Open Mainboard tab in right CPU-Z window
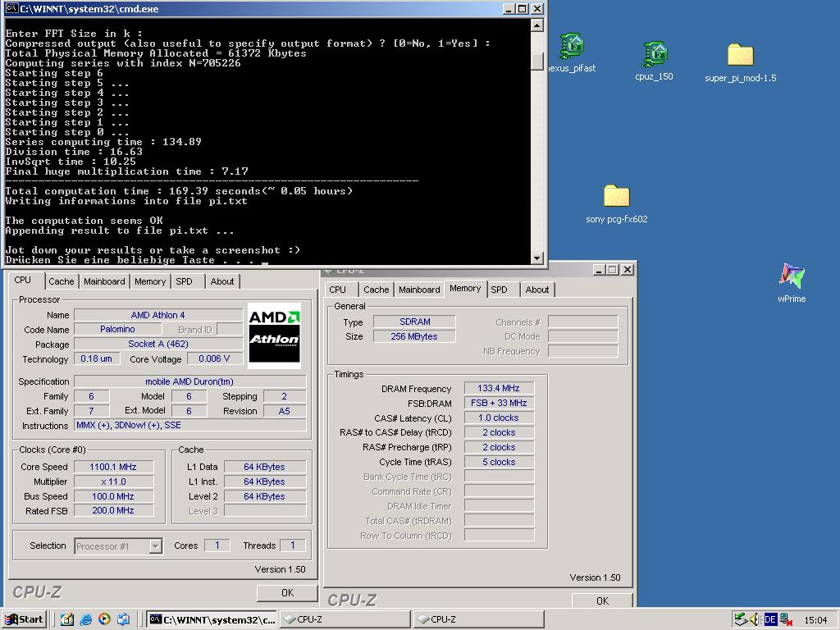The image size is (840, 630). tap(419, 290)
